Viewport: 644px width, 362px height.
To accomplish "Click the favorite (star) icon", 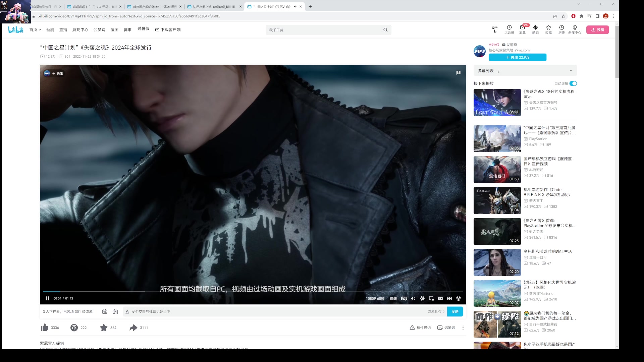I will [104, 327].
